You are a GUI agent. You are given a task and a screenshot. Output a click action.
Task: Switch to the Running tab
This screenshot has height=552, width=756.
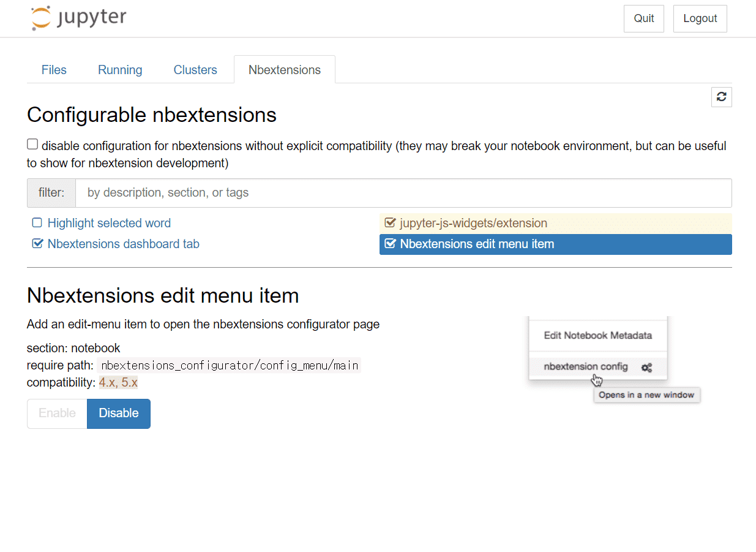click(x=120, y=70)
